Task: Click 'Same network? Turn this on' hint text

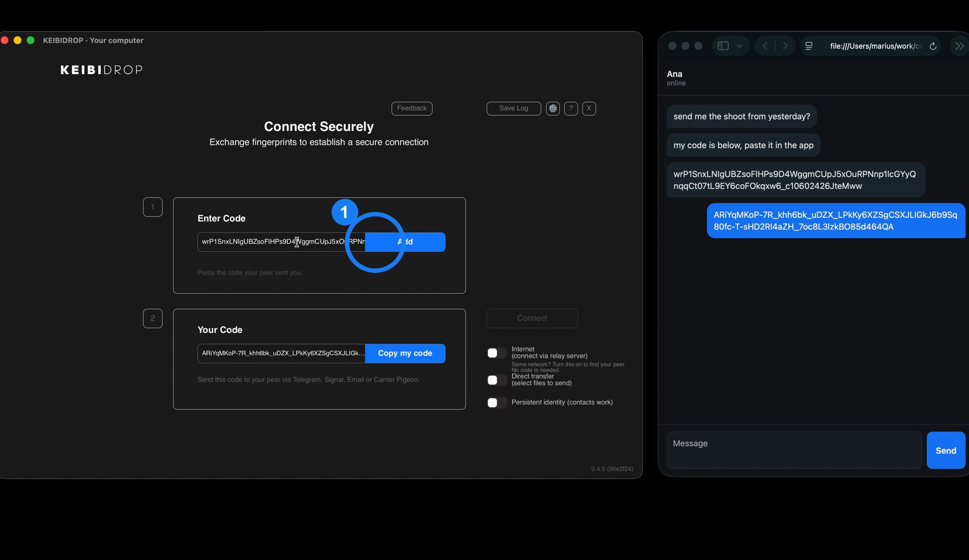Action: coord(568,367)
